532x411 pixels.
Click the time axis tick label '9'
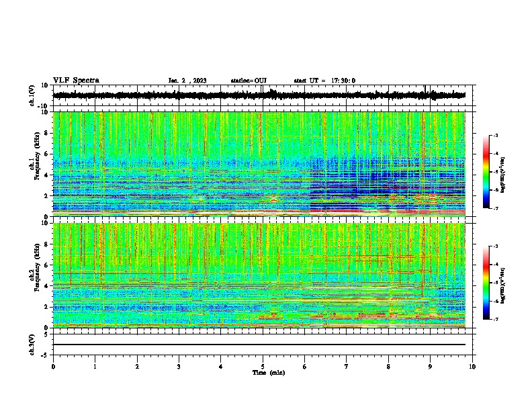click(430, 367)
